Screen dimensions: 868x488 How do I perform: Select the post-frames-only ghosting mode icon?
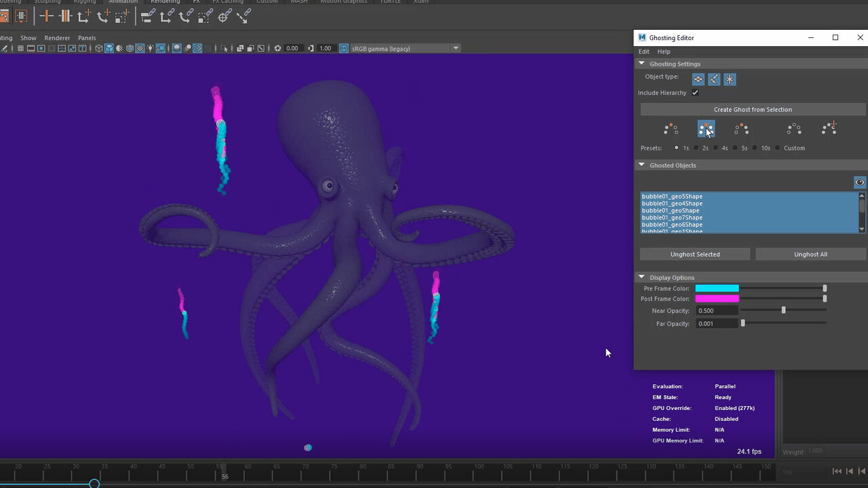coord(741,129)
